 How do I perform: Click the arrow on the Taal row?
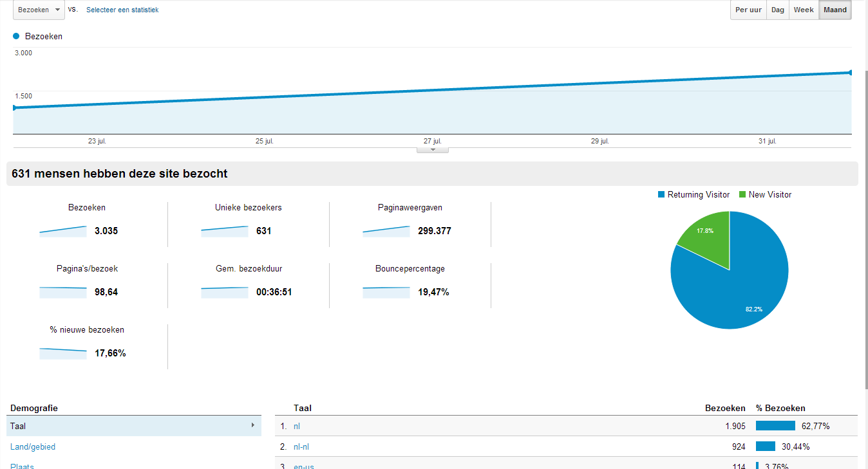(x=252, y=425)
